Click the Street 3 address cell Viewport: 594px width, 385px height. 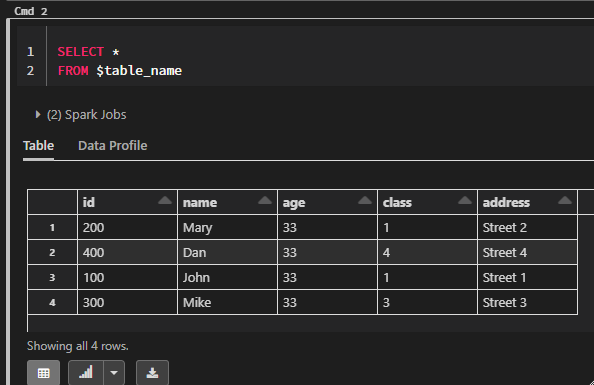coord(527,302)
